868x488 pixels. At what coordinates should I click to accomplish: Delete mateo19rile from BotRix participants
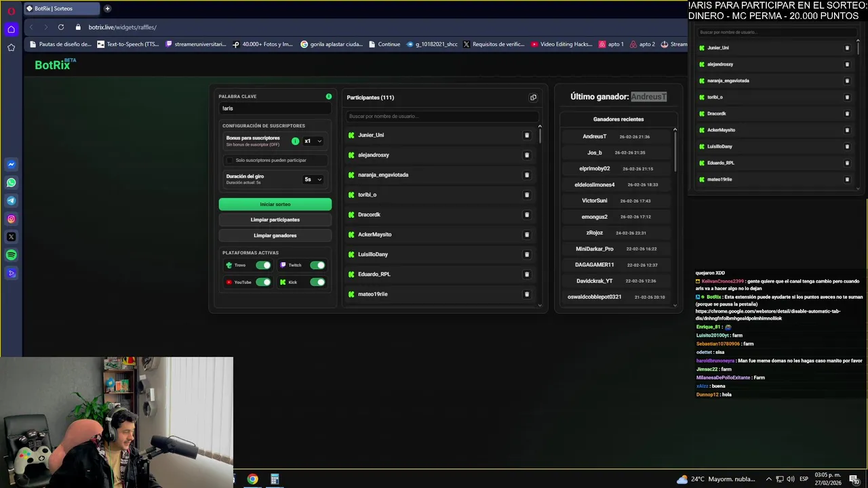coord(527,294)
